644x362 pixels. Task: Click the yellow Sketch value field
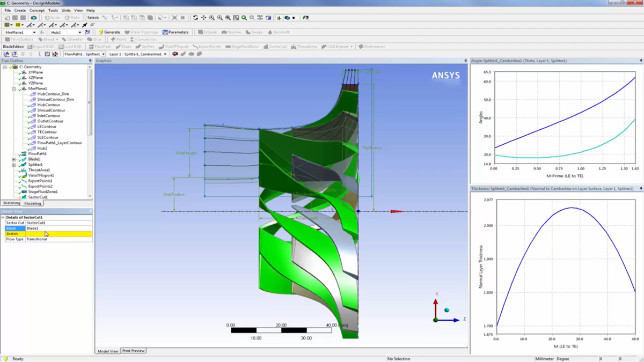pos(58,234)
